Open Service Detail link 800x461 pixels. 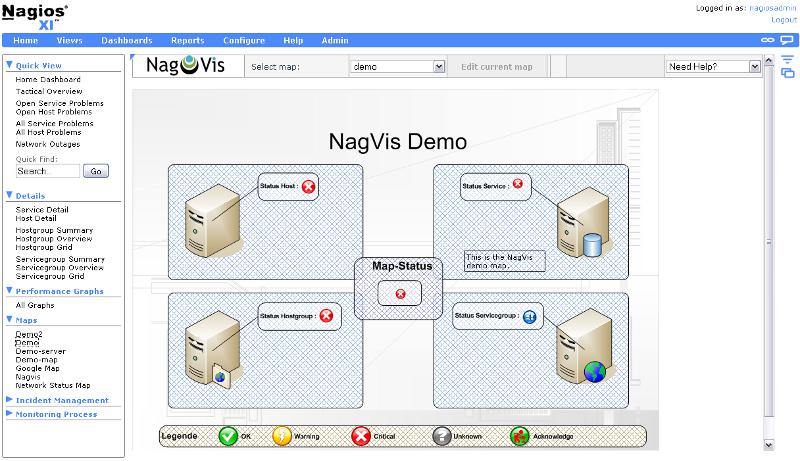42,210
